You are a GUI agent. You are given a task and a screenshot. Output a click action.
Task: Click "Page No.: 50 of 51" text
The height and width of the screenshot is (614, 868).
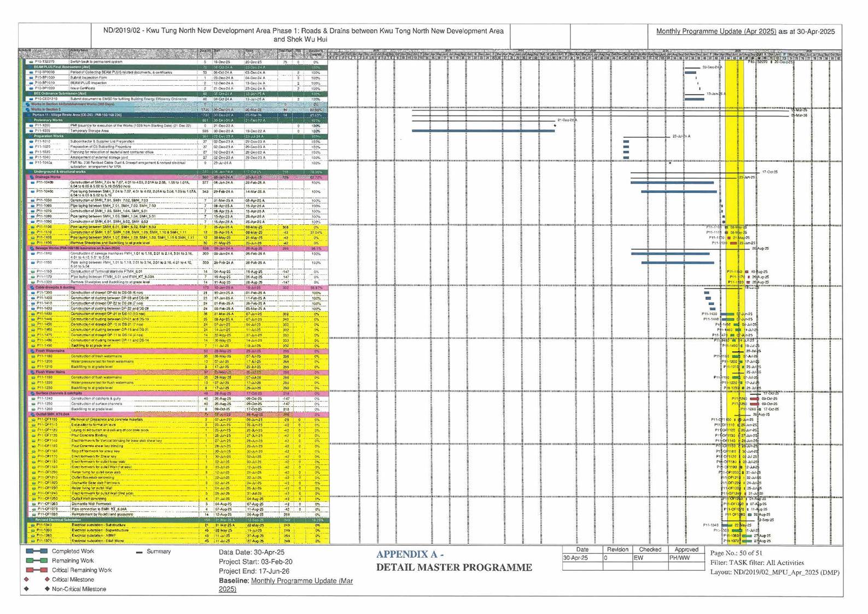pos(736,553)
